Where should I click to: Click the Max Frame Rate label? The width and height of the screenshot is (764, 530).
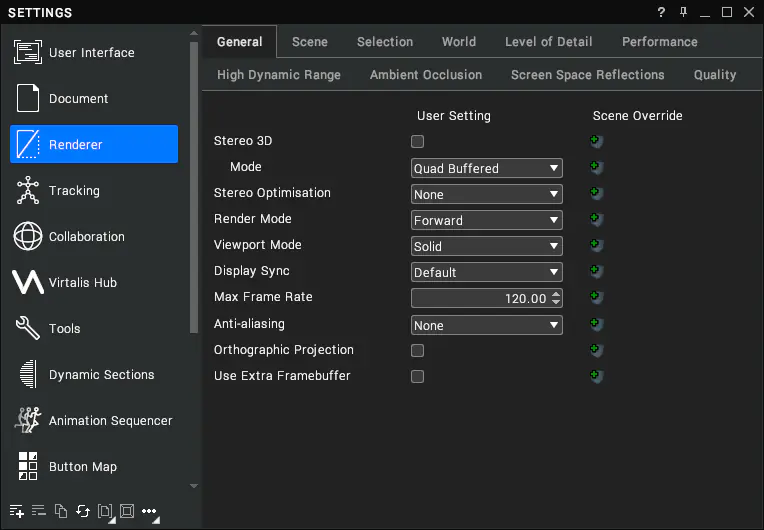point(263,297)
